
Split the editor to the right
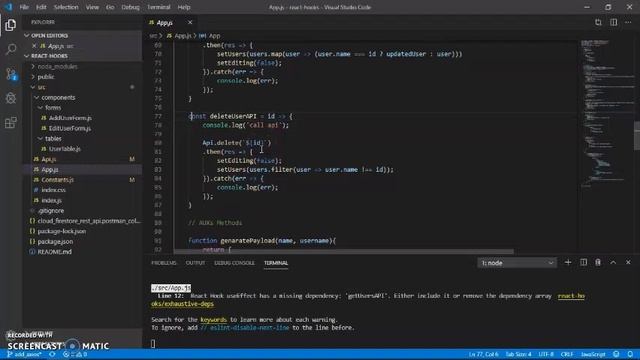pyautogui.click(x=613, y=22)
